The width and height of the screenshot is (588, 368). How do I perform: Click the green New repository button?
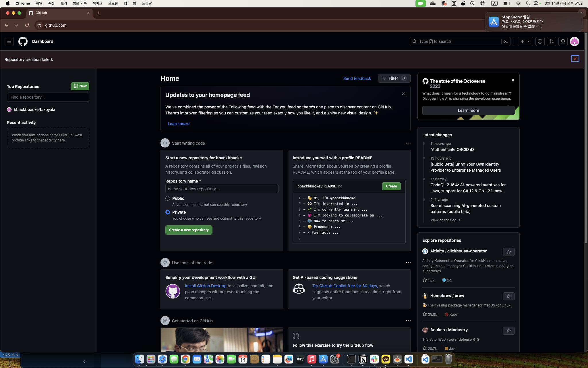click(x=80, y=86)
